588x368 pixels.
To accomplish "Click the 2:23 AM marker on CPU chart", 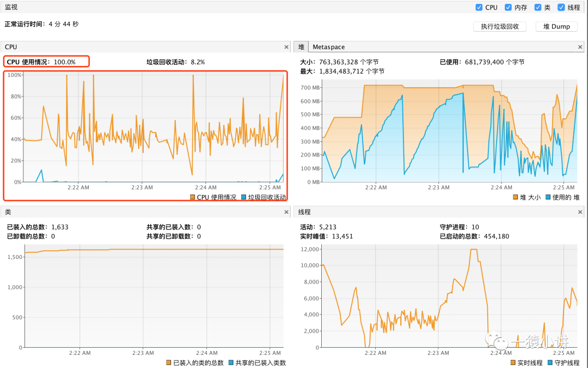I will click(142, 188).
